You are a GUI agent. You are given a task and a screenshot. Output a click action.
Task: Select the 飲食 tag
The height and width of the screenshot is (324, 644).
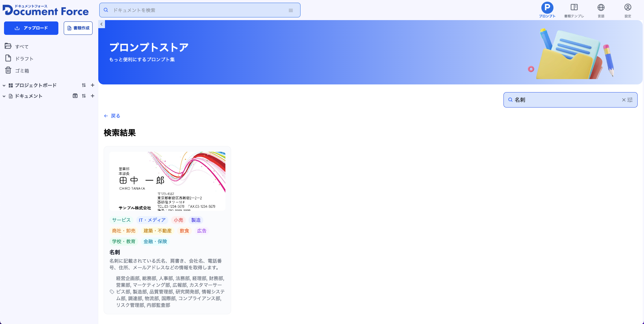[x=184, y=231]
